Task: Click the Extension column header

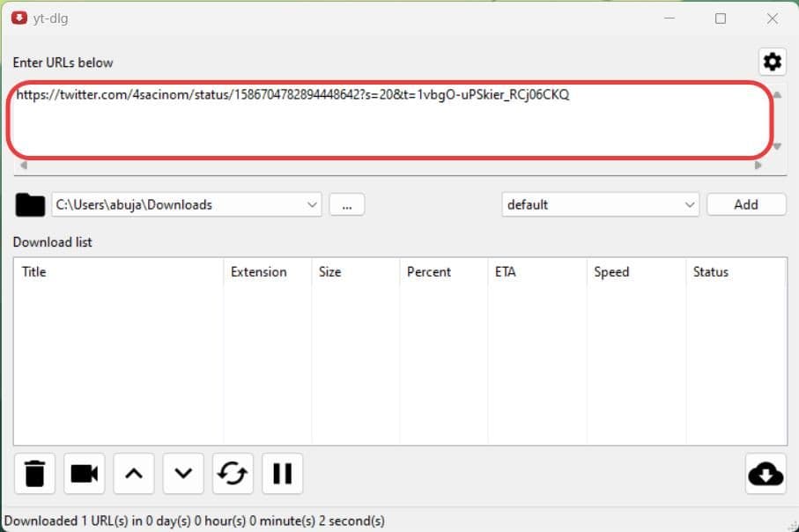Action: point(258,272)
